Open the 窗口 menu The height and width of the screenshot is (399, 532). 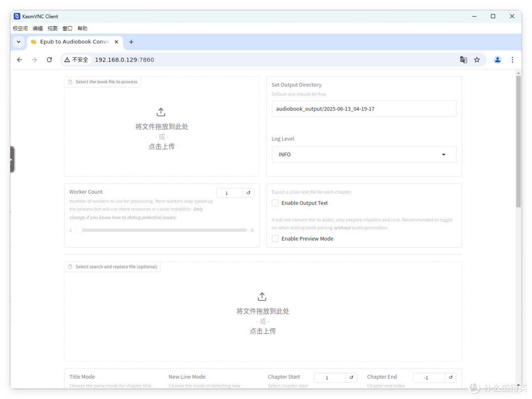[x=67, y=29]
